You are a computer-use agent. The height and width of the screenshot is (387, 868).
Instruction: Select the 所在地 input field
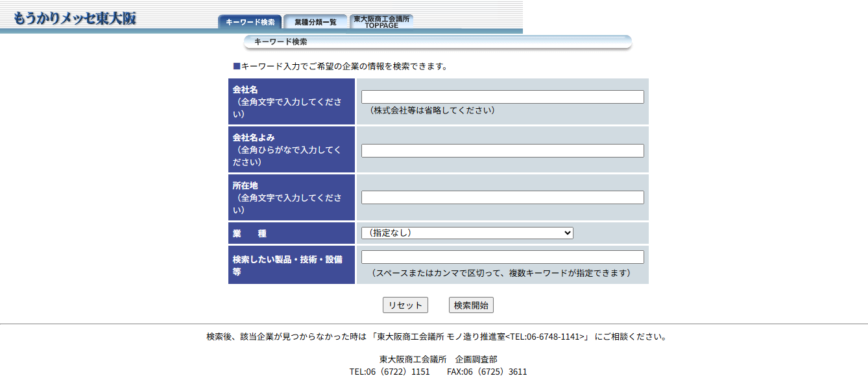[x=502, y=197]
